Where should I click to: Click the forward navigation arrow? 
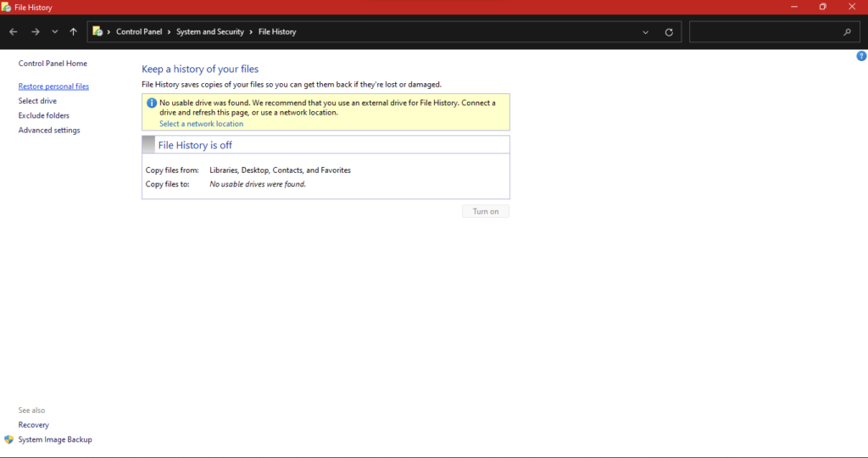tap(36, 32)
